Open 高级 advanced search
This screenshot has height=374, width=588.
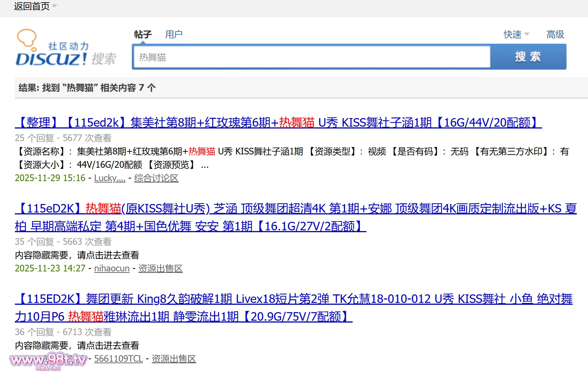555,34
